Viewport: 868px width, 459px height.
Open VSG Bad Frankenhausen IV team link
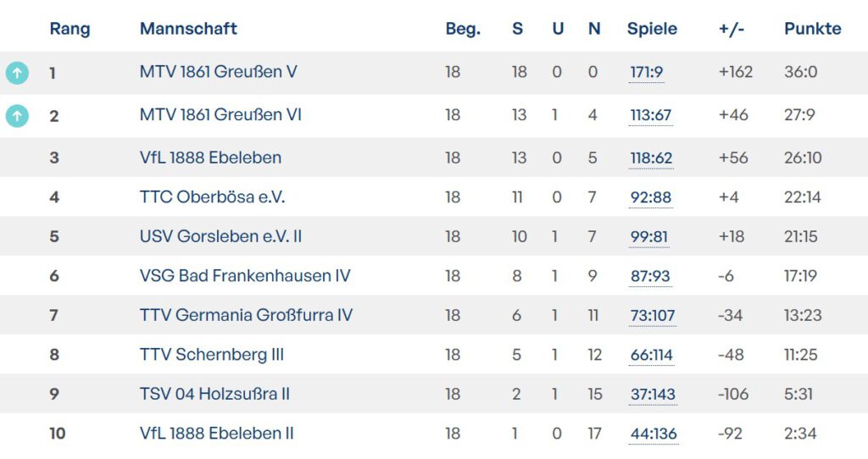point(245,276)
